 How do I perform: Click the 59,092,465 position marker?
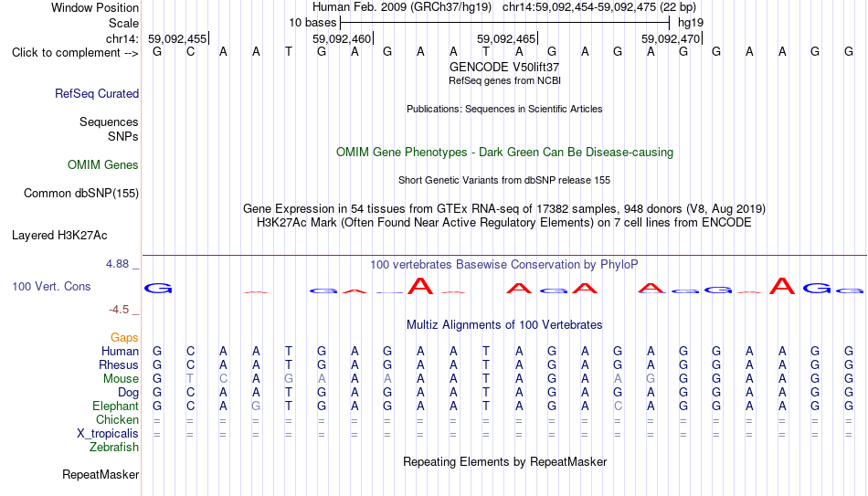[x=506, y=38]
